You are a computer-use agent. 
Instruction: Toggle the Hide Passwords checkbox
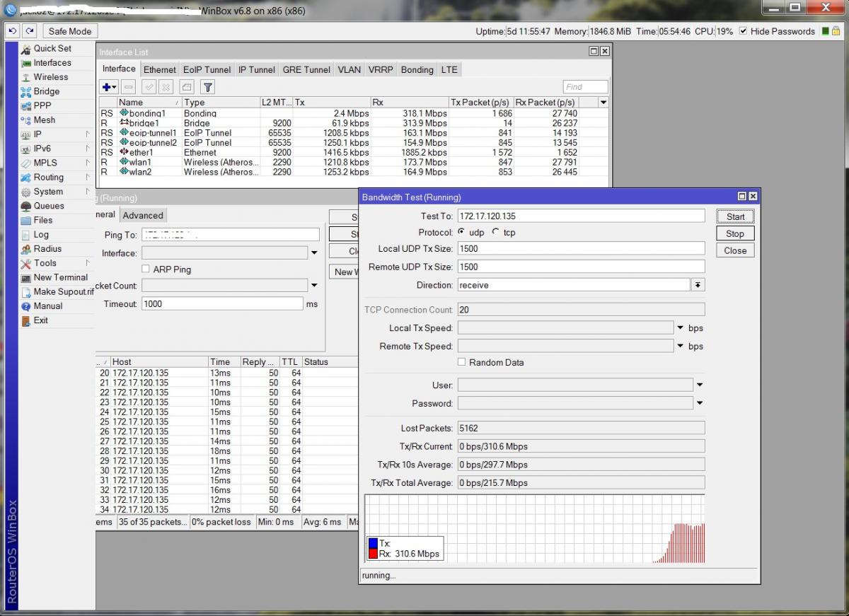coord(743,31)
